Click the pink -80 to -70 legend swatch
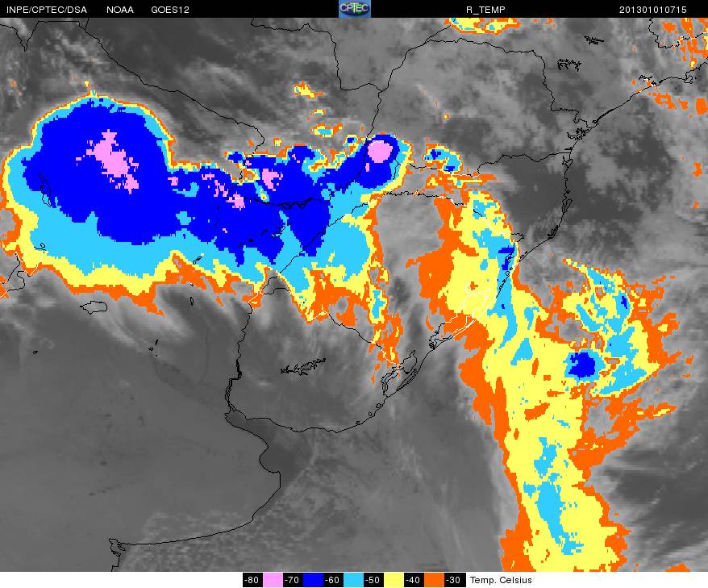The image size is (708, 588). (x=273, y=580)
